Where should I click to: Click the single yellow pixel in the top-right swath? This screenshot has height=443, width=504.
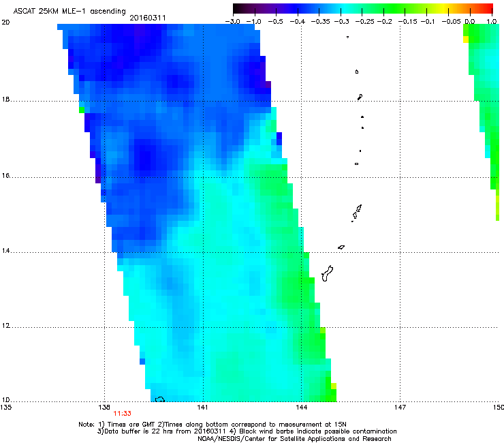click(x=466, y=40)
